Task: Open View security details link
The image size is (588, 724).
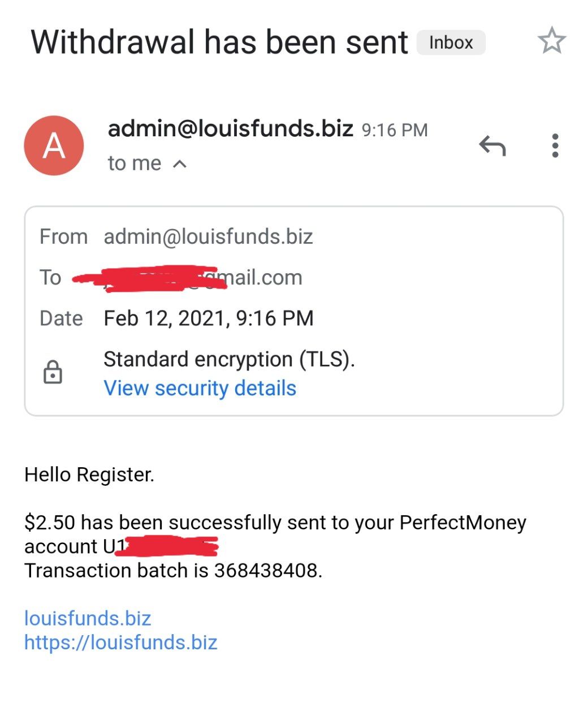Action: pyautogui.click(x=200, y=389)
